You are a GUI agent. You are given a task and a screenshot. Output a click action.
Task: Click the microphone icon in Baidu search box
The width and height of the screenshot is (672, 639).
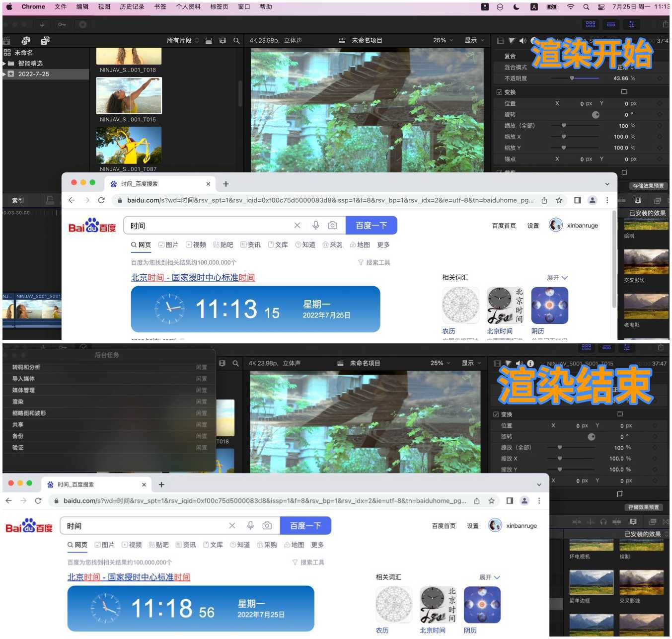pyautogui.click(x=315, y=225)
